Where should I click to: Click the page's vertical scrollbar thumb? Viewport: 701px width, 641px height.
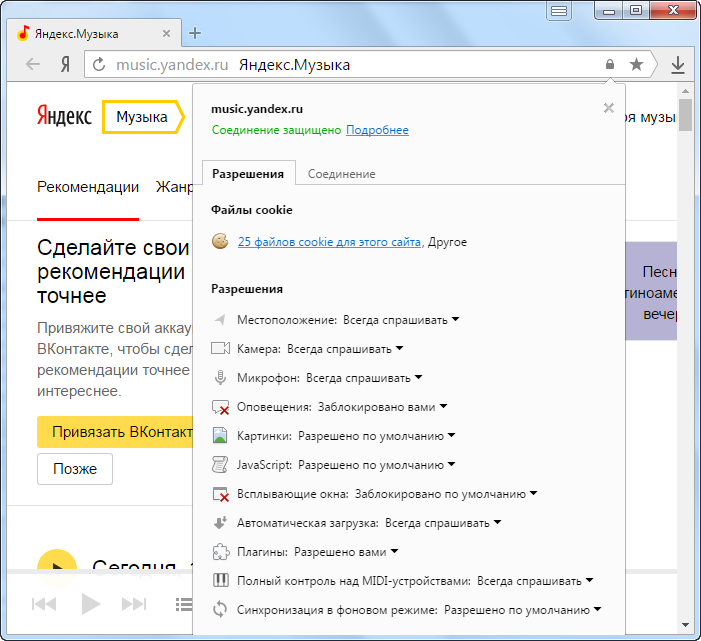pyautogui.click(x=685, y=115)
